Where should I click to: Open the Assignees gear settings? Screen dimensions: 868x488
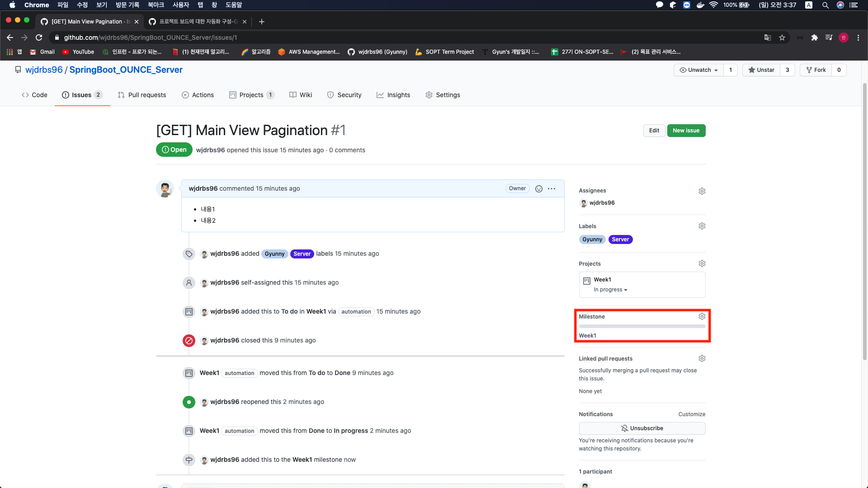(702, 191)
